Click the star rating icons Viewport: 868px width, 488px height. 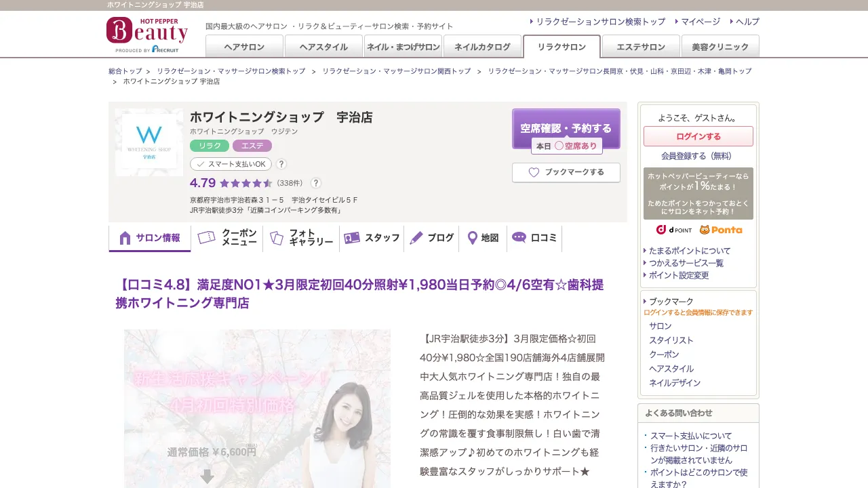point(246,183)
